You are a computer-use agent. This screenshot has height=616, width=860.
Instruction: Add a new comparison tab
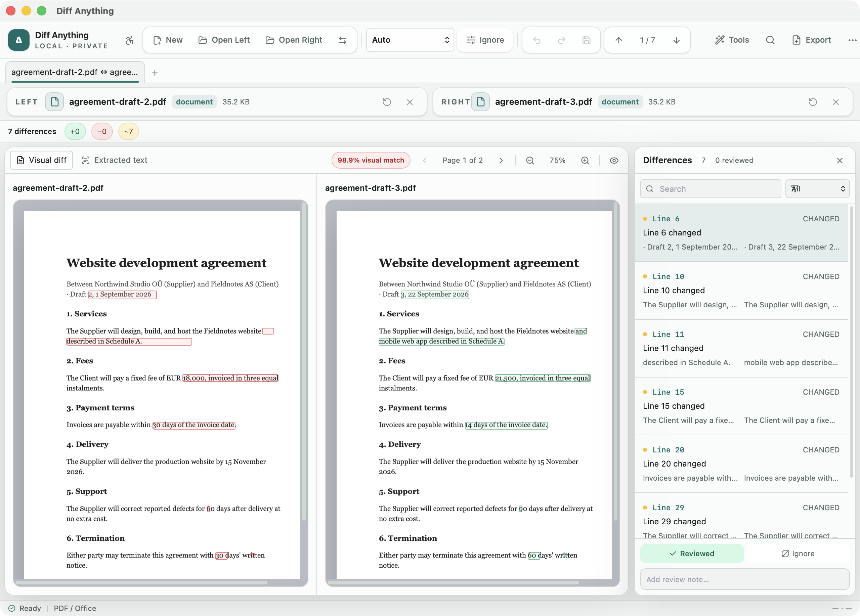pos(155,73)
